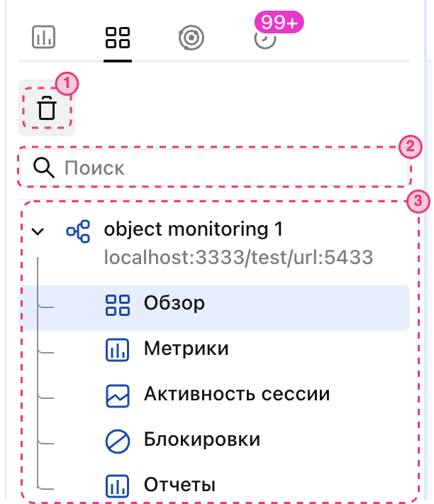Image resolution: width=434 pixels, height=504 pixels.
Task: Open the target icon tab
Action: 191,38
